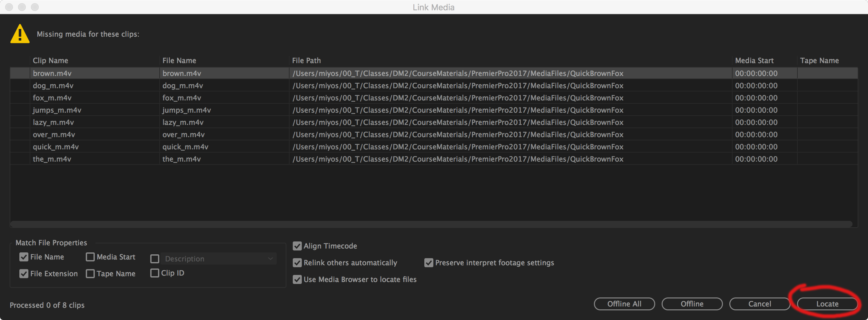Toggle Use Media Browser to locate files

point(297,279)
